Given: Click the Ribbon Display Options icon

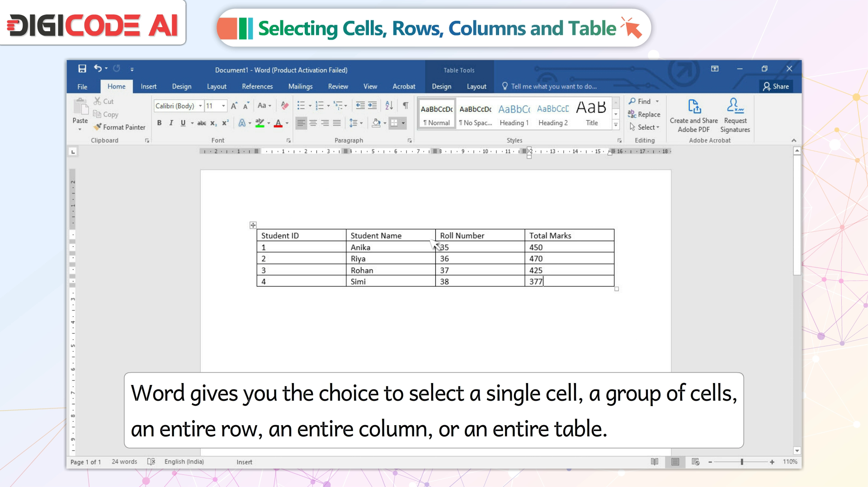Looking at the screenshot, I should point(715,69).
